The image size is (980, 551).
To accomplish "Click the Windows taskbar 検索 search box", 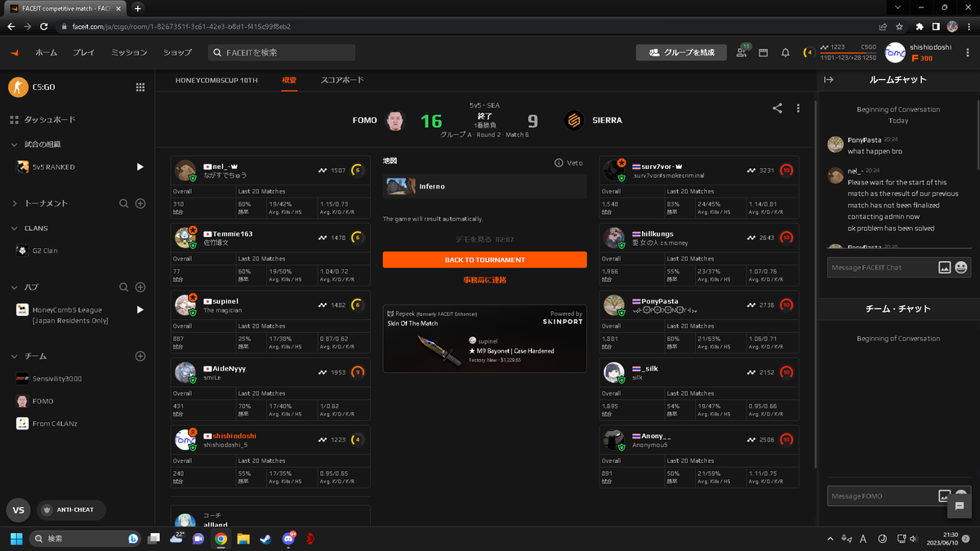I will tap(87, 539).
